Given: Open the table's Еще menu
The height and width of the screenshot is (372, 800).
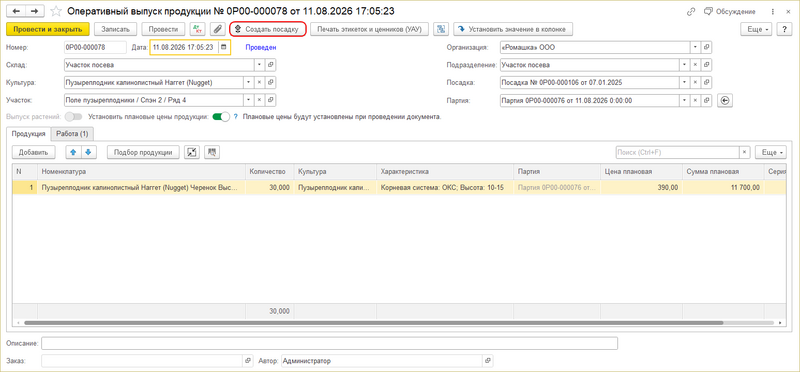Looking at the screenshot, I should (x=770, y=152).
